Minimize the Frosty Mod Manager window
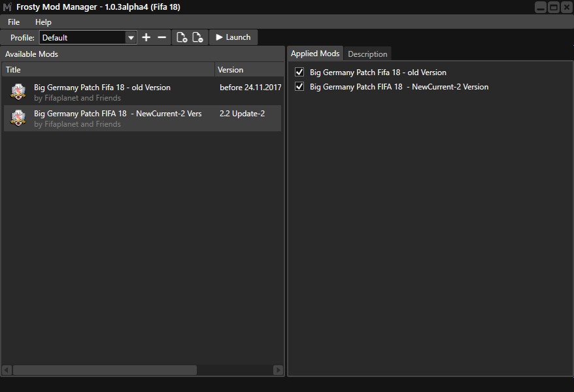 pos(540,7)
